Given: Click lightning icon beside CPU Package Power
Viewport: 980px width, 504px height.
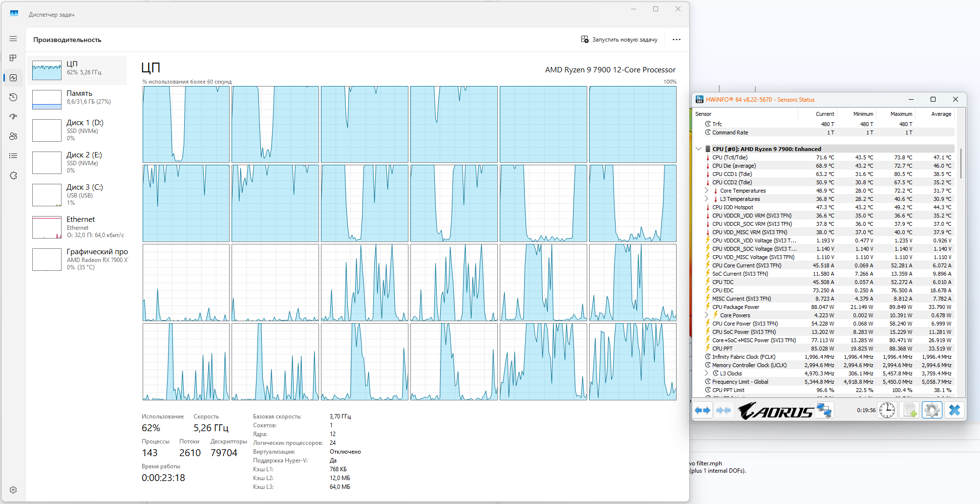Looking at the screenshot, I should pos(707,307).
